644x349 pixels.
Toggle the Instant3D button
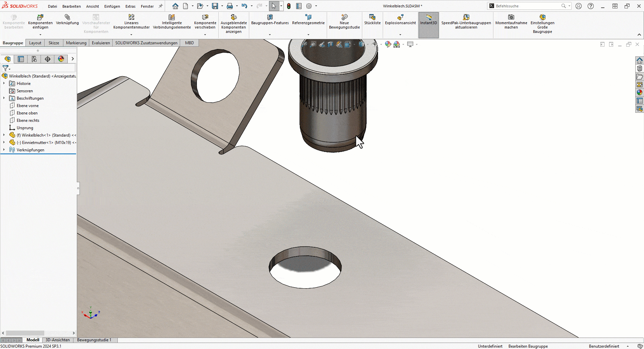tap(428, 19)
